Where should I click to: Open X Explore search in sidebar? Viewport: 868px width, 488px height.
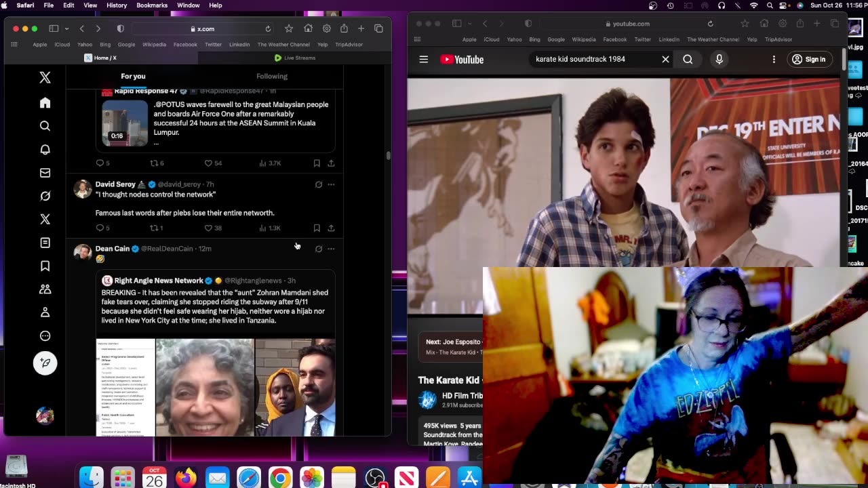(x=45, y=126)
